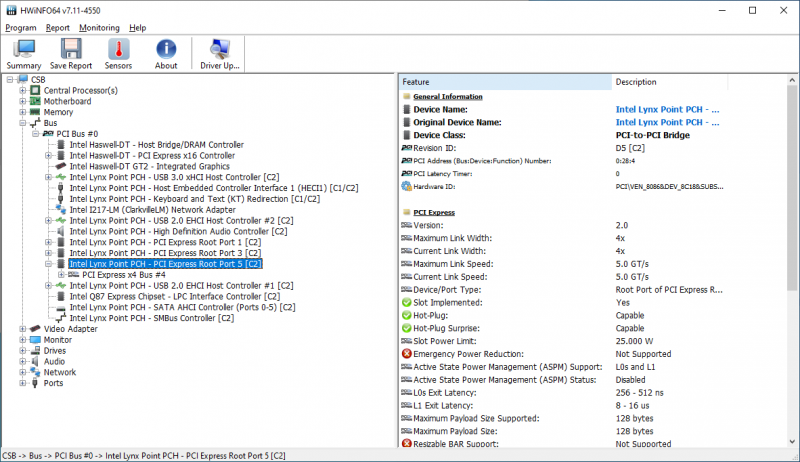This screenshot has height=462, width=800.
Task: Click the I217-LM Network Adapter icon
Action: pyautogui.click(x=61, y=210)
